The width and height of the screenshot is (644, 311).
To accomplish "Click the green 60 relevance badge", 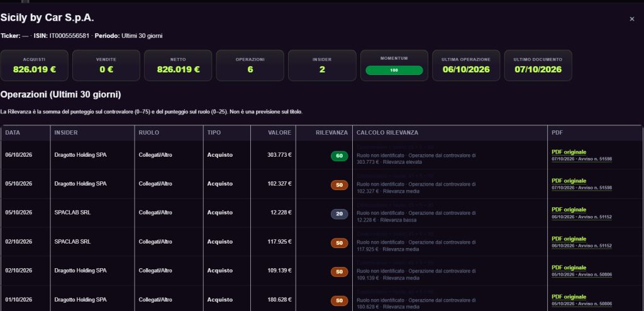I will tap(339, 156).
